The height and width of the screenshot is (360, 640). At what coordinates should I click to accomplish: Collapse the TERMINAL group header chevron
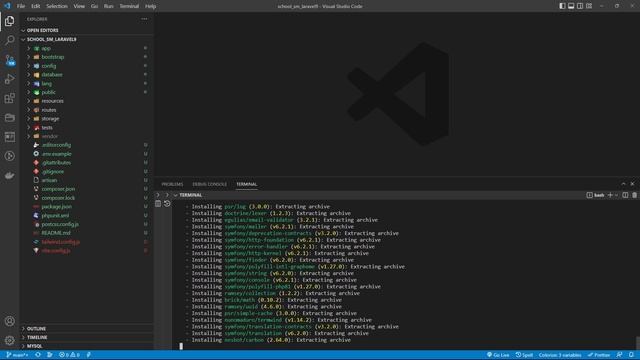tap(176, 195)
